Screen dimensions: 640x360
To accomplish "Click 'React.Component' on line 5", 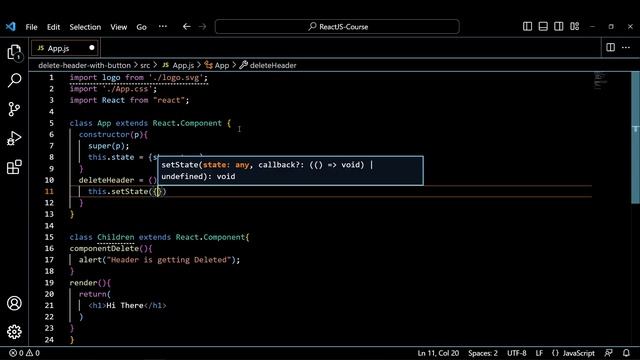I will [187, 123].
